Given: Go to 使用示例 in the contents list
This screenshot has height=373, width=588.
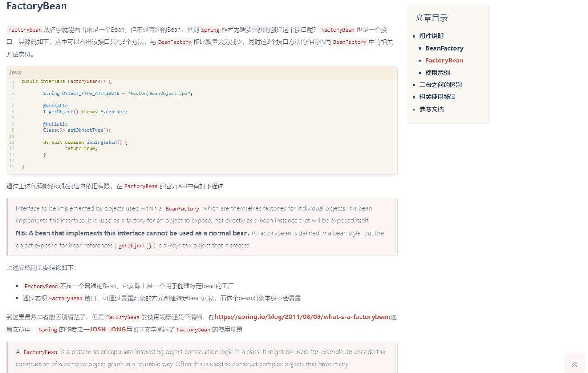Looking at the screenshot, I should 437,72.
